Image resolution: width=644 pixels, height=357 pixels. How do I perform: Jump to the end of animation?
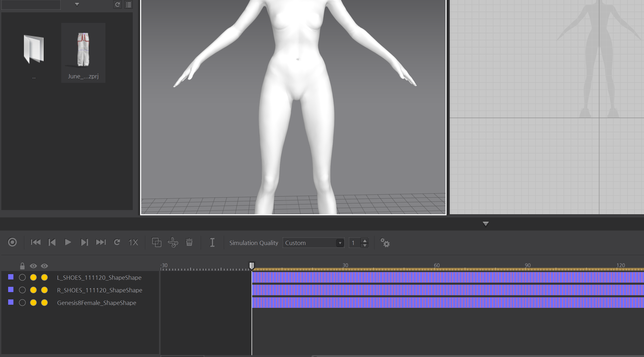[101, 242]
